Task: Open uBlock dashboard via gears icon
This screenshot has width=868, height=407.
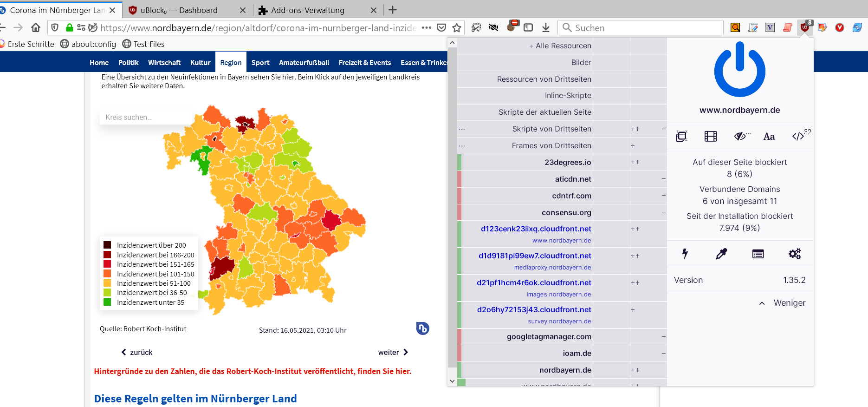Action: 795,254
